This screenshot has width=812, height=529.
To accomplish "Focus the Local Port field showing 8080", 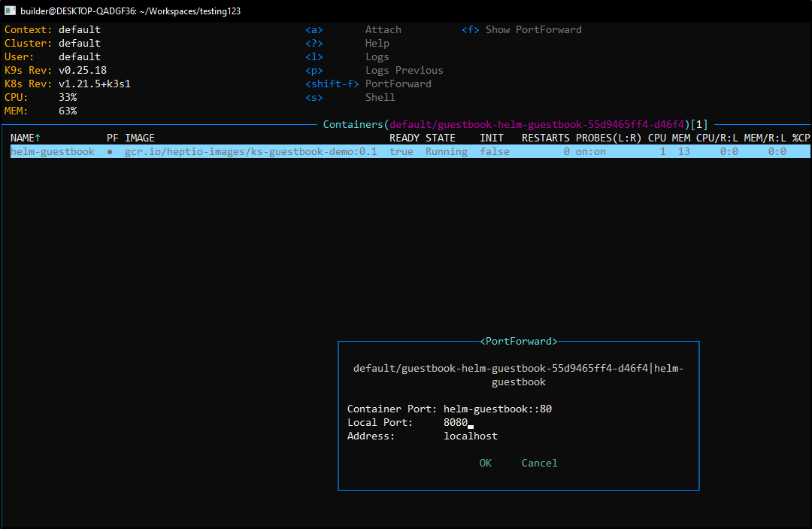I will (459, 422).
